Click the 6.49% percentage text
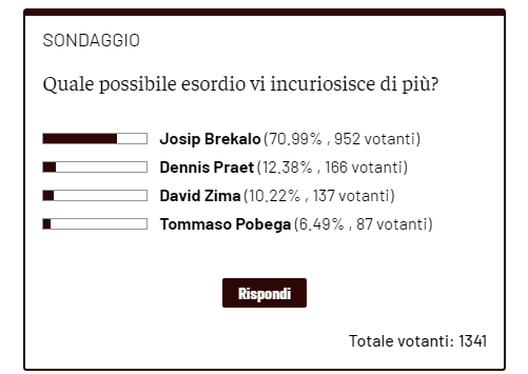The width and height of the screenshot is (528, 374). tap(321, 224)
